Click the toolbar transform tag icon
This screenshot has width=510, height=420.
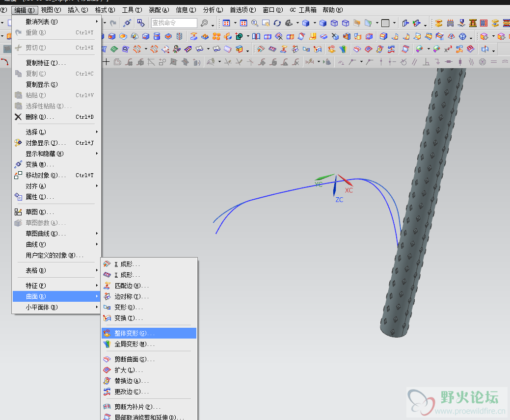point(127,23)
